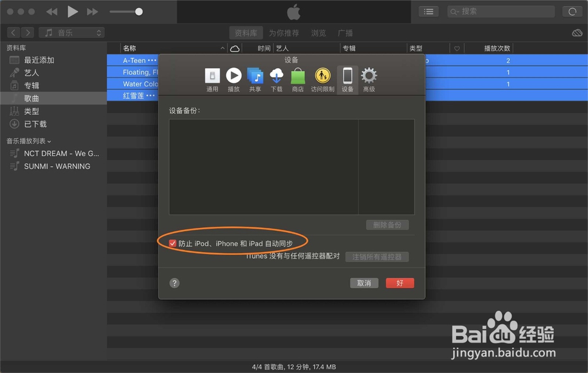Open the Restrictions (访问限制) preferences tab

322,80
